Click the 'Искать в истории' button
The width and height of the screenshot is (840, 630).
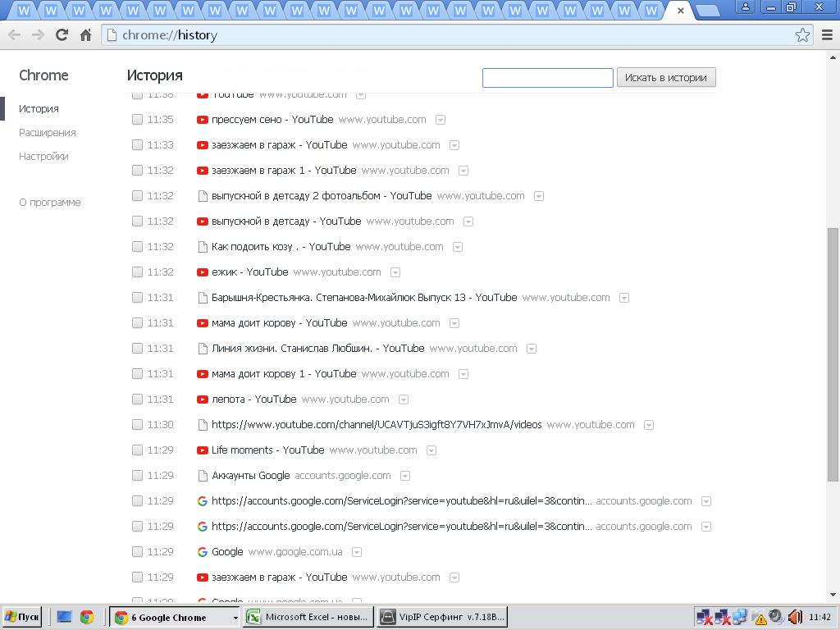pos(666,78)
